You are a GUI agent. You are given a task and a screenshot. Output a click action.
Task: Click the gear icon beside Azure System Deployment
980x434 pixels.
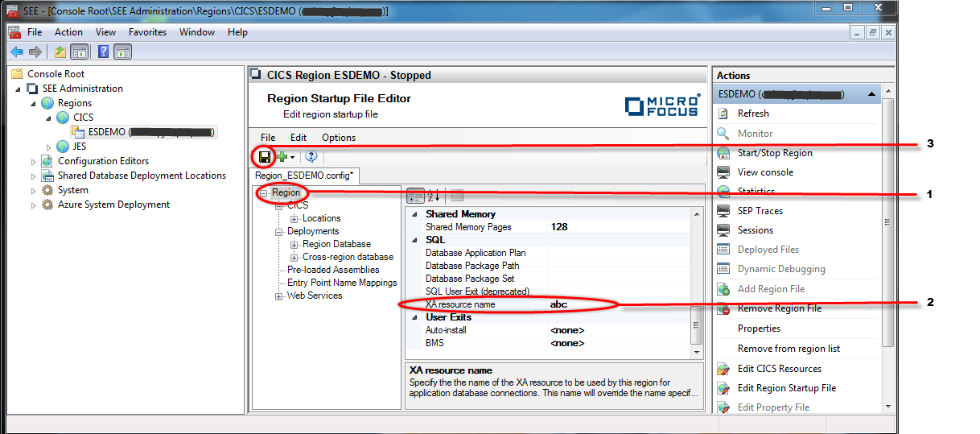(47, 205)
